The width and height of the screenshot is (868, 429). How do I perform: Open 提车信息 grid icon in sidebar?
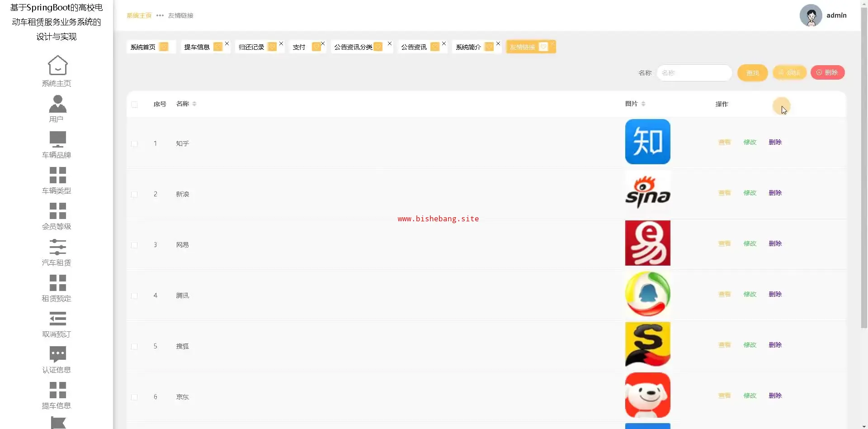[57, 390]
